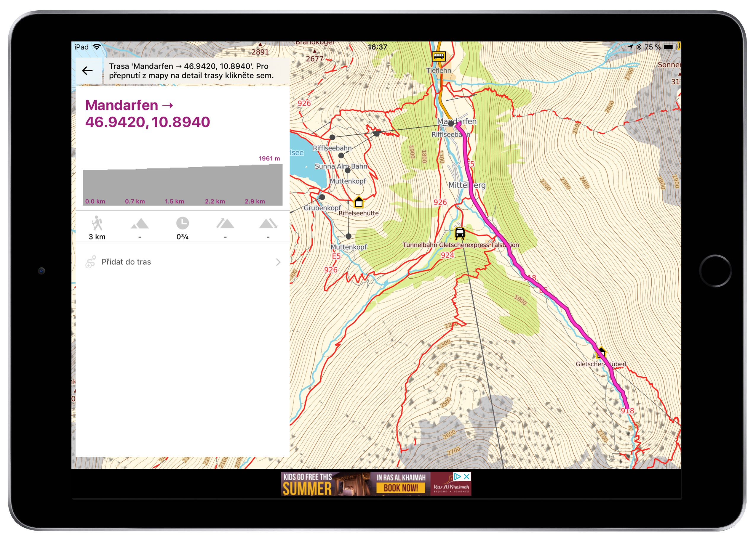Tap the Tunnelbahn Gletscherexpress train icon
Viewport: 756px width, 546px height.
pos(460,233)
